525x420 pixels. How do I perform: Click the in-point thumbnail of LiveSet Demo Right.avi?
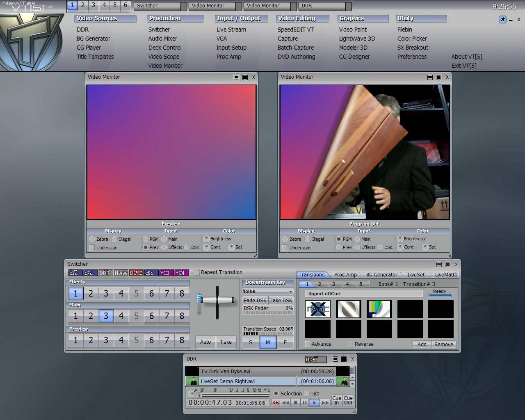(192, 381)
